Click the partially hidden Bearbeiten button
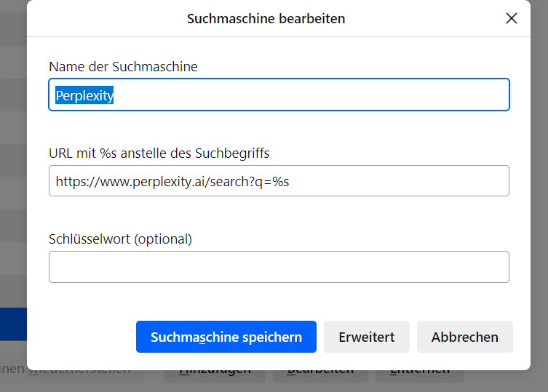The height and width of the screenshot is (392, 548). (x=320, y=373)
